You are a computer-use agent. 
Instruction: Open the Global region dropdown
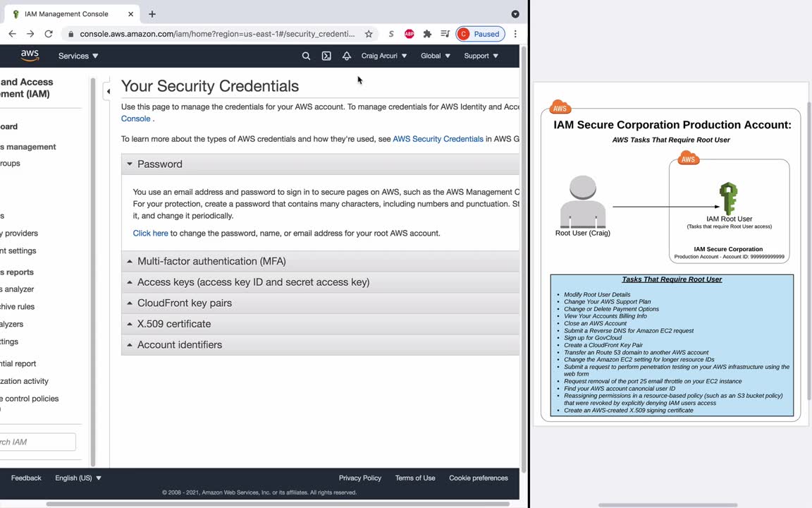(435, 56)
